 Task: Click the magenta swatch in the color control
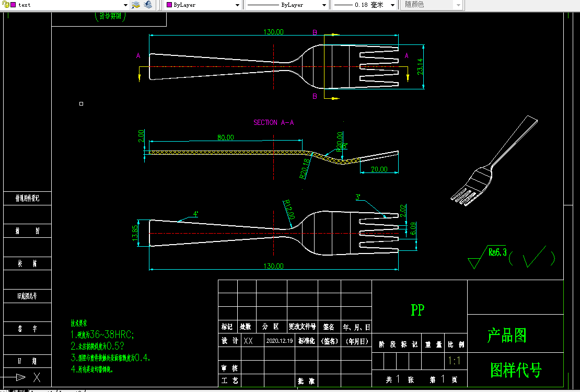pyautogui.click(x=169, y=5)
